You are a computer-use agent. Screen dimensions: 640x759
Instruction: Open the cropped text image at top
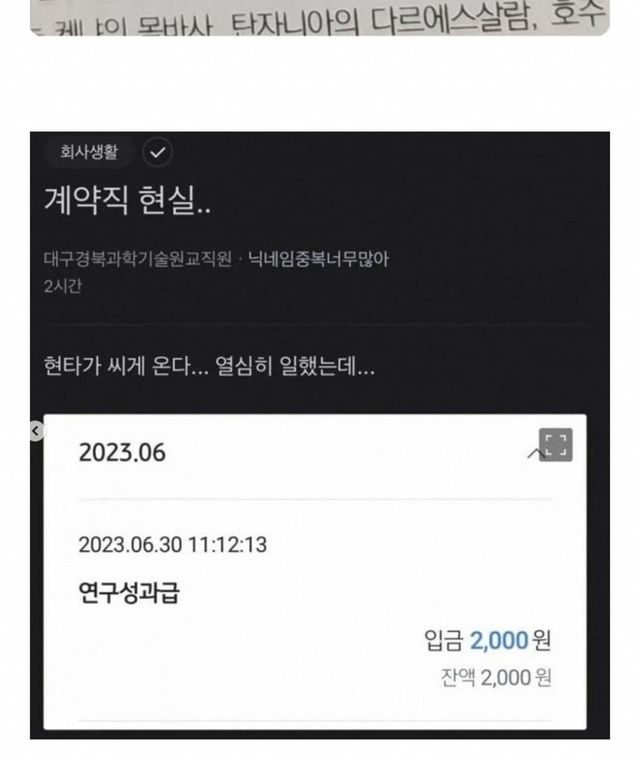coord(320,17)
